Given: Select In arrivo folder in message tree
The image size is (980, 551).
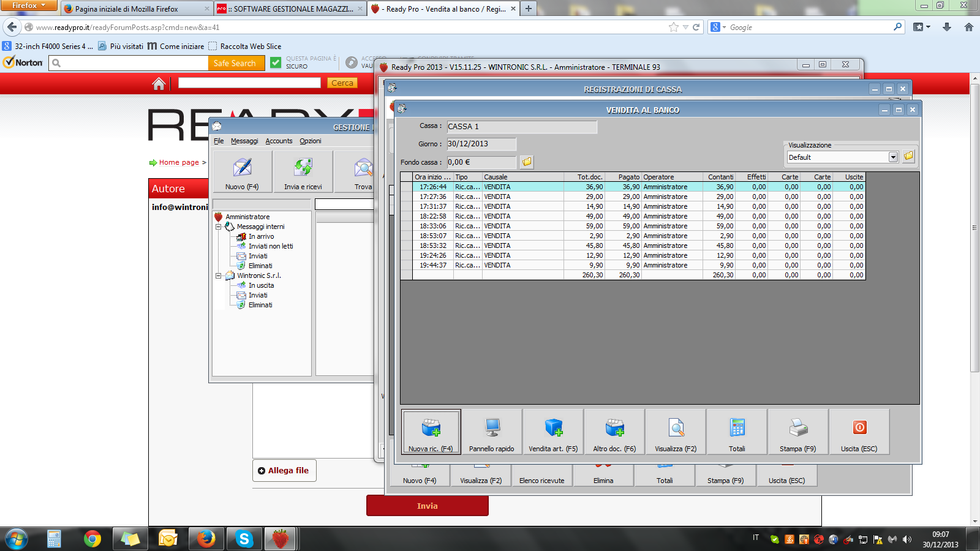Looking at the screenshot, I should pos(261,236).
